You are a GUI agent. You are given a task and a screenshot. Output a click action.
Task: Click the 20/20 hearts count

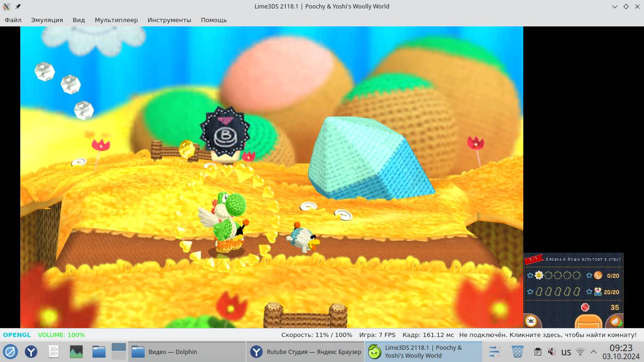click(611, 292)
